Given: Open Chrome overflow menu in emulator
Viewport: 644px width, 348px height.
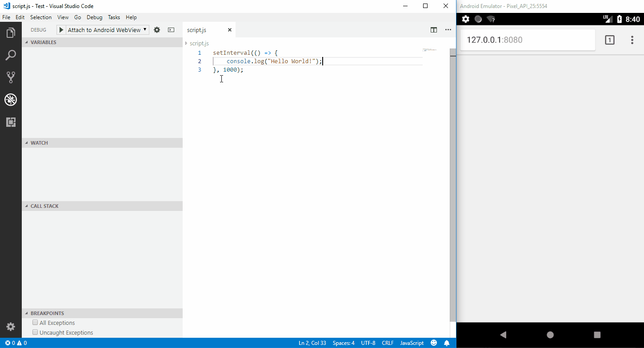Looking at the screenshot, I should point(632,40).
